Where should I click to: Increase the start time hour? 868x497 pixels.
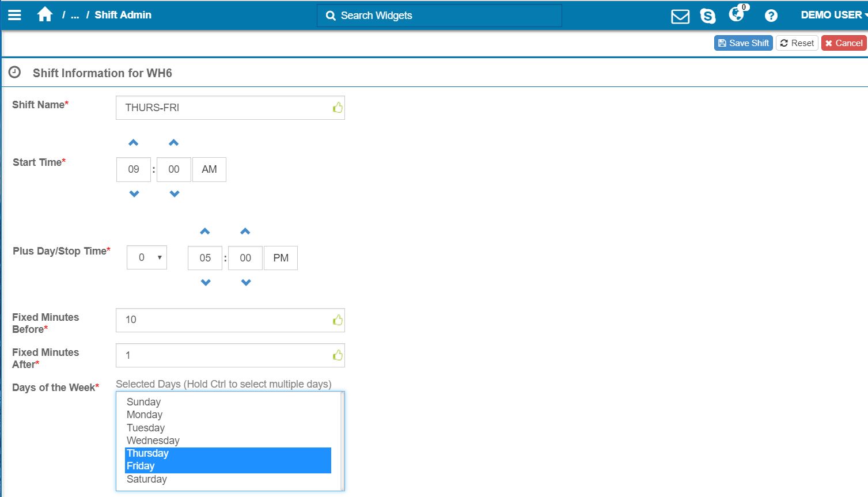click(x=134, y=143)
